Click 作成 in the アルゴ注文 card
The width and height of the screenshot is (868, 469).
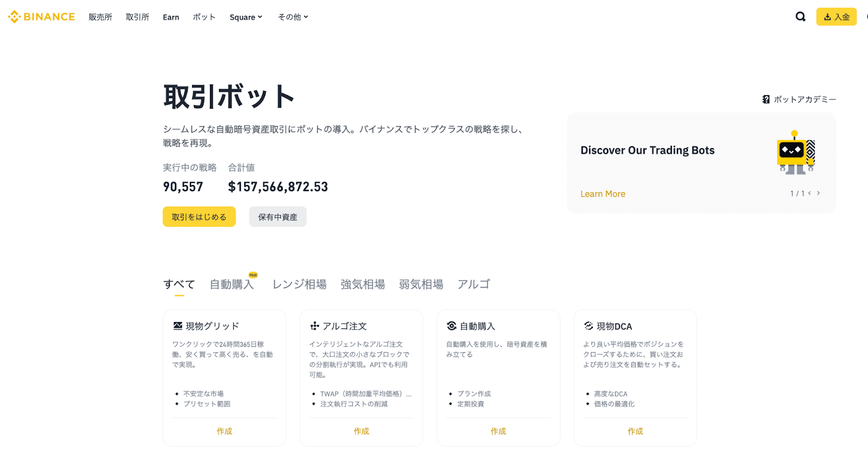coord(361,431)
